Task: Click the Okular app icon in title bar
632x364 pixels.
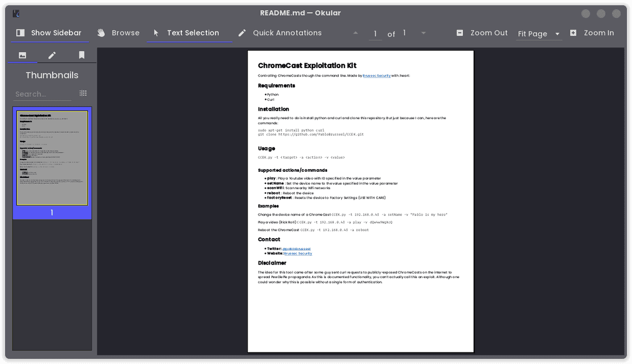Action: pos(17,13)
